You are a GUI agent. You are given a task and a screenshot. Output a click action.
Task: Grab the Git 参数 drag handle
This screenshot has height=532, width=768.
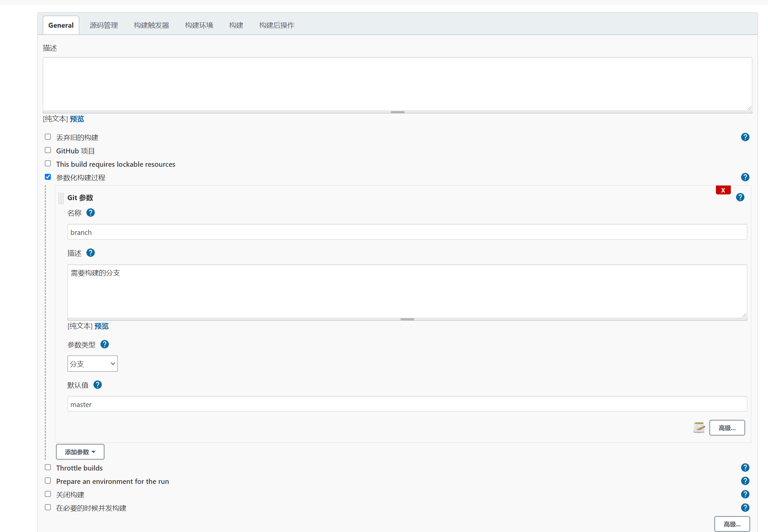pyautogui.click(x=61, y=198)
